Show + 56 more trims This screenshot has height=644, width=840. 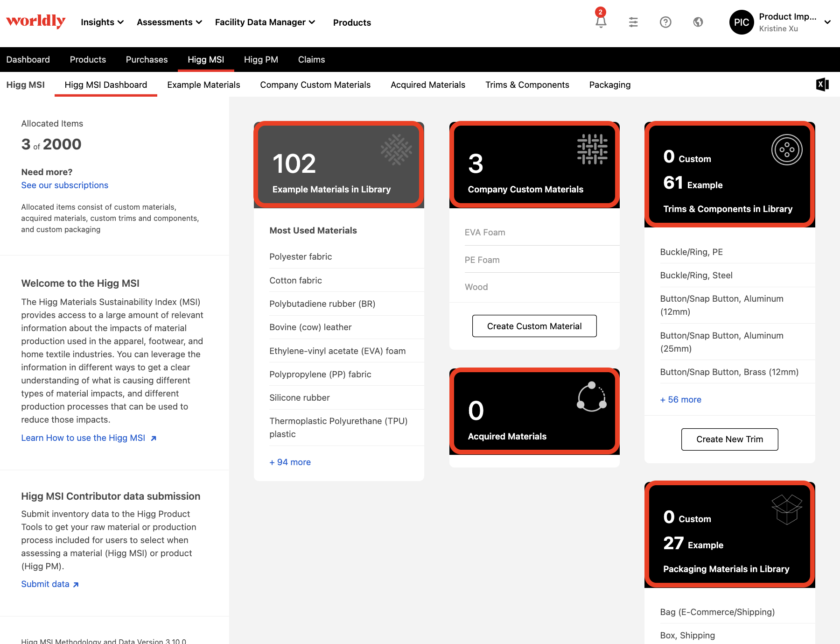point(681,399)
